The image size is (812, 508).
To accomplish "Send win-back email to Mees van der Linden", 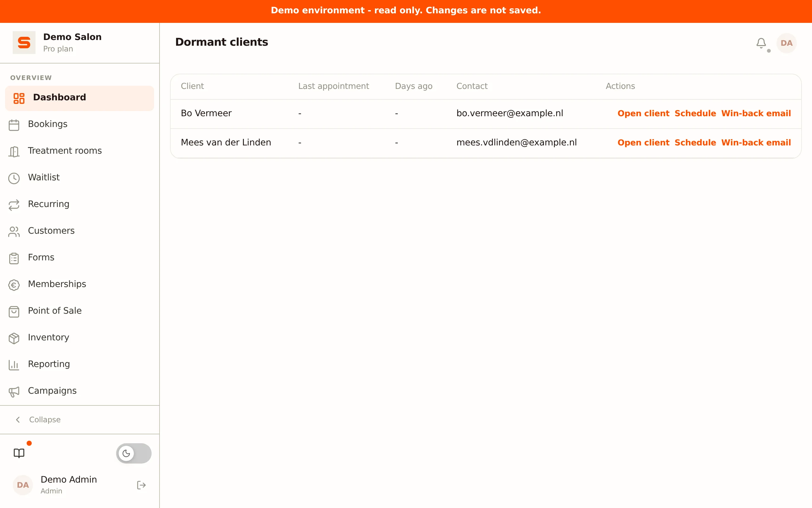I will tap(756, 143).
